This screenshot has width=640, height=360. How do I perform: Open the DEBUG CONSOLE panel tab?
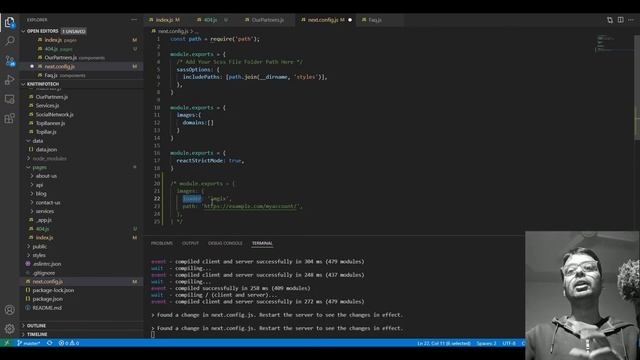[225, 243]
